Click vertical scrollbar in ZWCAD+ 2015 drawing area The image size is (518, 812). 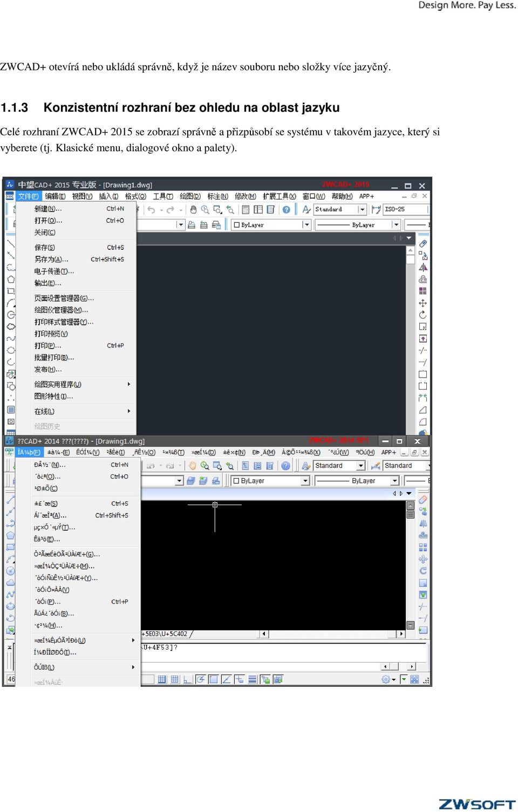[411, 341]
